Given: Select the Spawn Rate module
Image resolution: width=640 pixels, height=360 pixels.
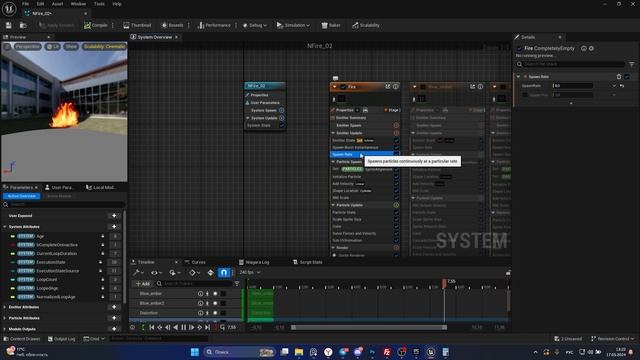Looking at the screenshot, I should (x=361, y=155).
